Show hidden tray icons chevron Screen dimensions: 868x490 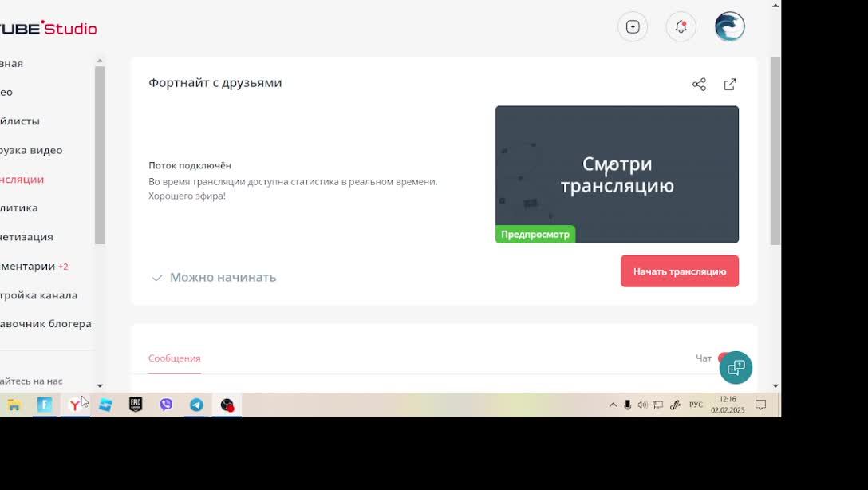[613, 405]
